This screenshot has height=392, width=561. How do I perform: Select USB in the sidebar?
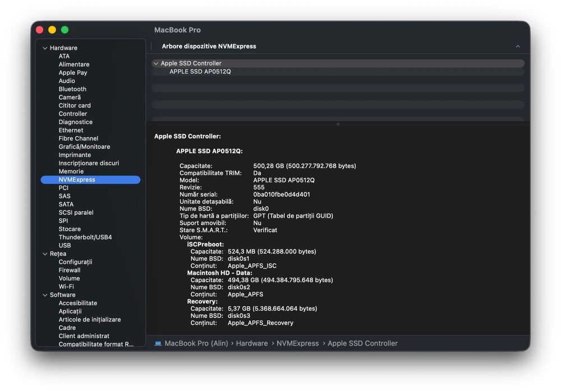click(x=65, y=246)
